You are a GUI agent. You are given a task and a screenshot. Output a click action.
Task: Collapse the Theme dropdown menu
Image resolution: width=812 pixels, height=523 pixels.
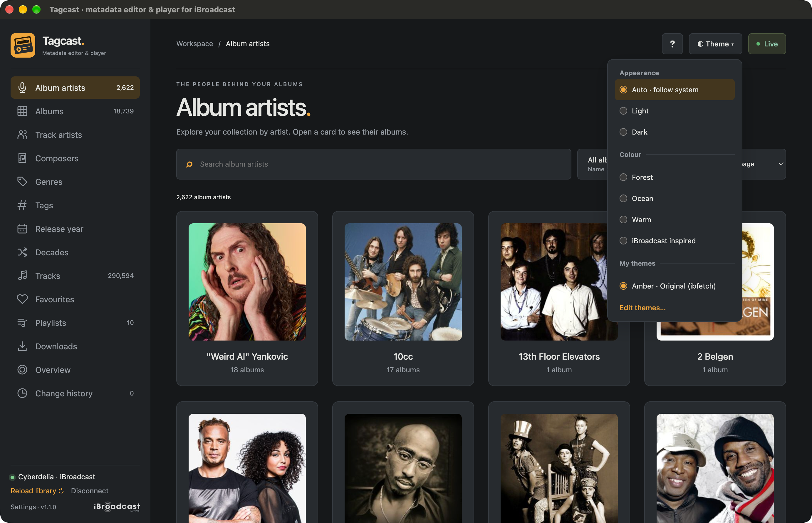(715, 44)
